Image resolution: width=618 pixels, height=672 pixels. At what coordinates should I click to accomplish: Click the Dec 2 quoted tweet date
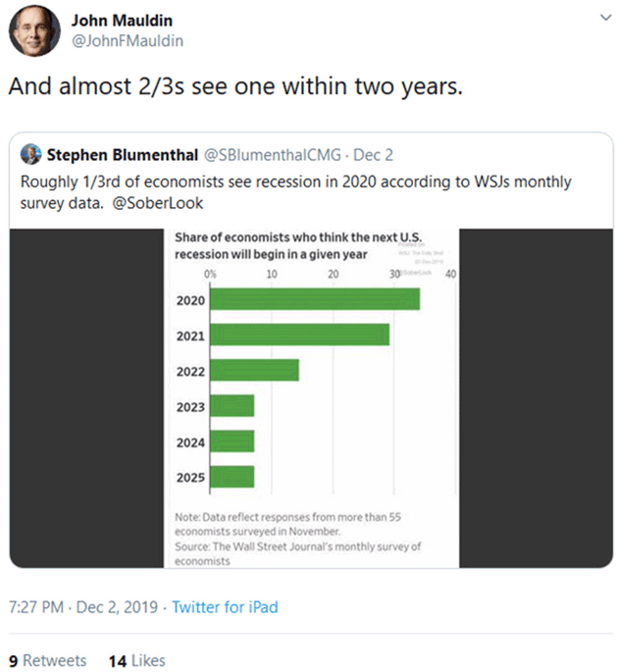point(373,155)
